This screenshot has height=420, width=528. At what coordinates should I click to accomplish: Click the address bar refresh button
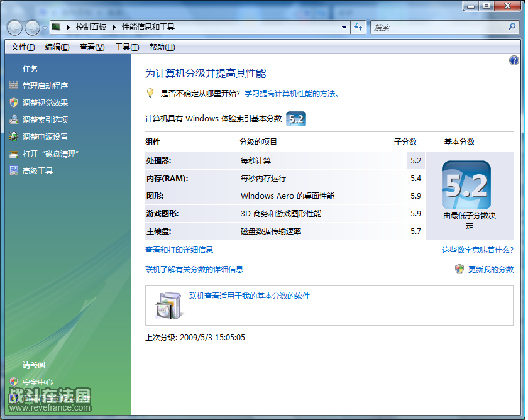(x=358, y=28)
